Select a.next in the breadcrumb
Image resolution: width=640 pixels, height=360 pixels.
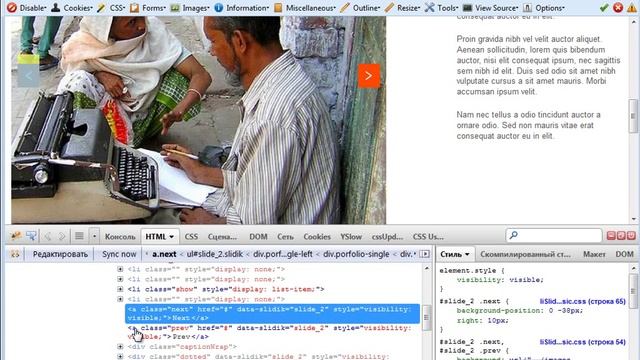click(x=164, y=254)
